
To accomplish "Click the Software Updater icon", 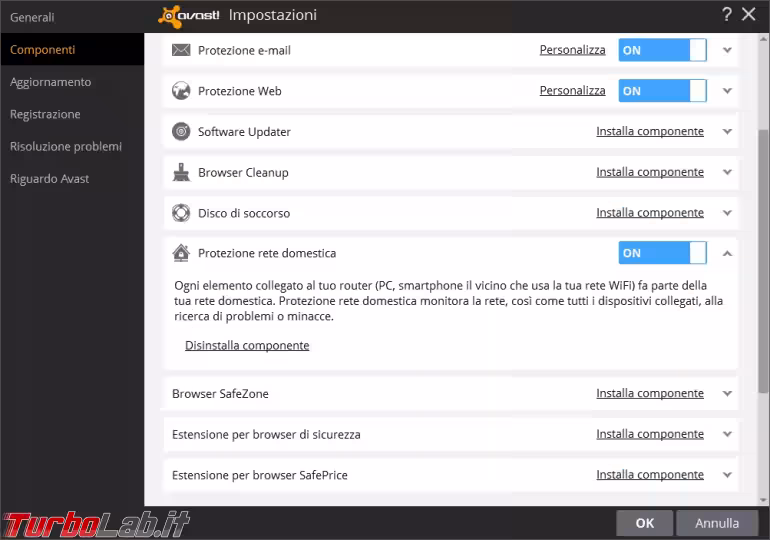I will point(181,132).
